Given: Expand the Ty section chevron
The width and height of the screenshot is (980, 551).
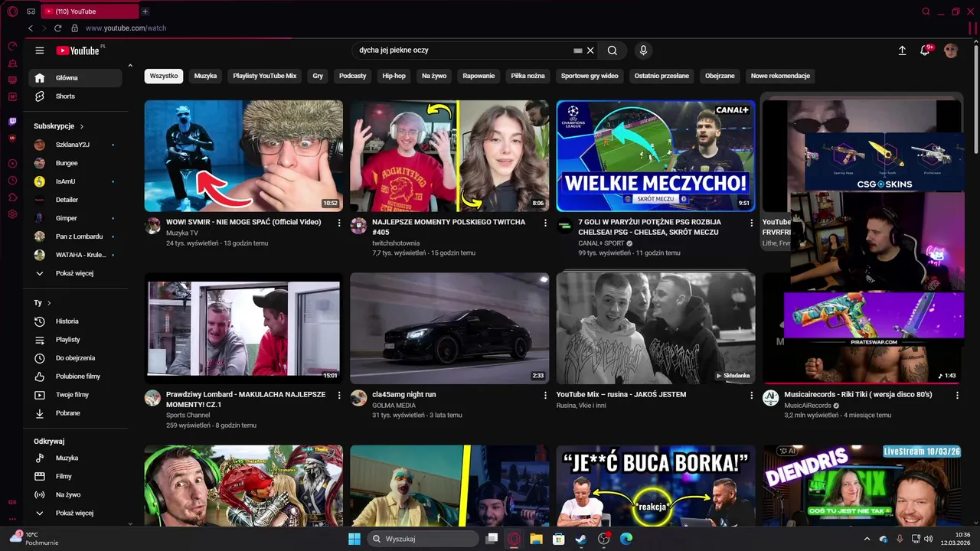Looking at the screenshot, I should (x=49, y=303).
